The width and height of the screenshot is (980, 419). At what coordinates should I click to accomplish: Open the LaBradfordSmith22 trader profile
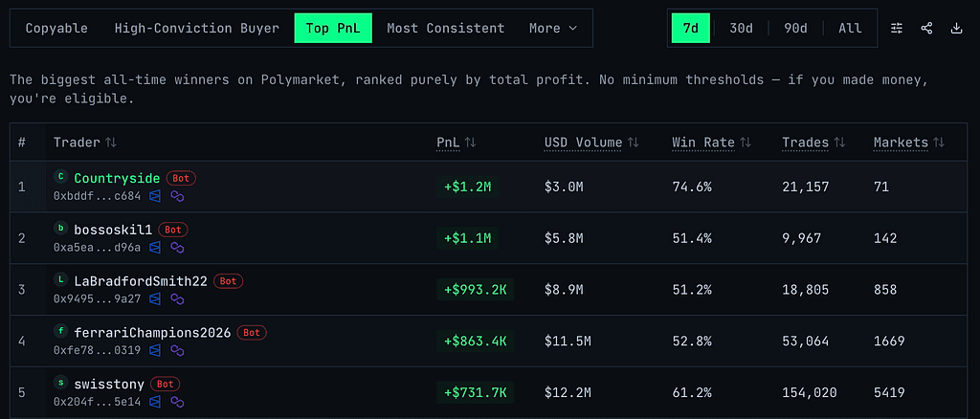tap(141, 281)
